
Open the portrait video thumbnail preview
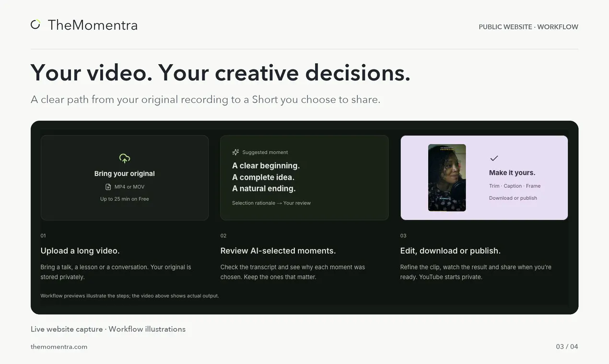coord(447,178)
